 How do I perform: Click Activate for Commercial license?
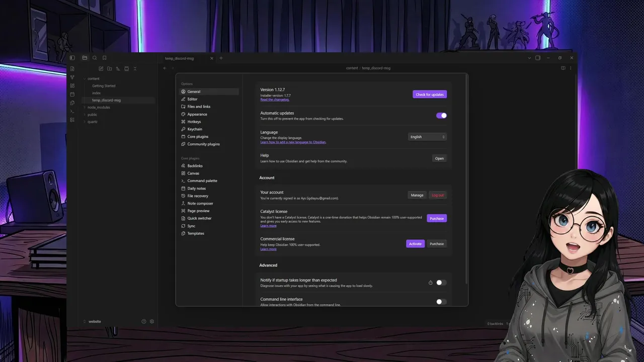[415, 244]
